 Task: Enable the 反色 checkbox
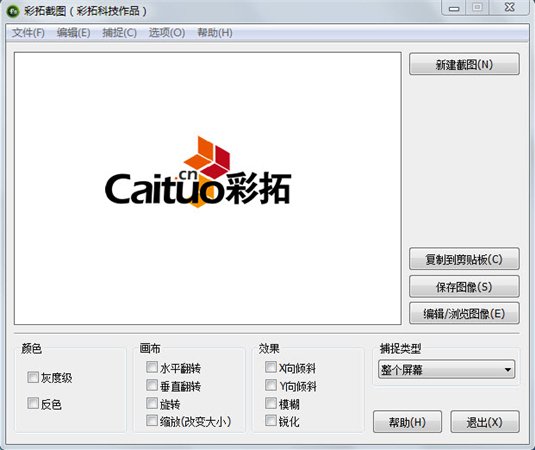[33, 403]
